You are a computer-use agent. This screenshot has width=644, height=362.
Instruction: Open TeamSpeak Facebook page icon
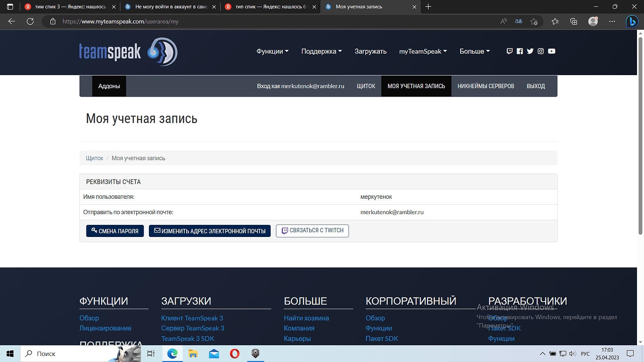tap(520, 51)
